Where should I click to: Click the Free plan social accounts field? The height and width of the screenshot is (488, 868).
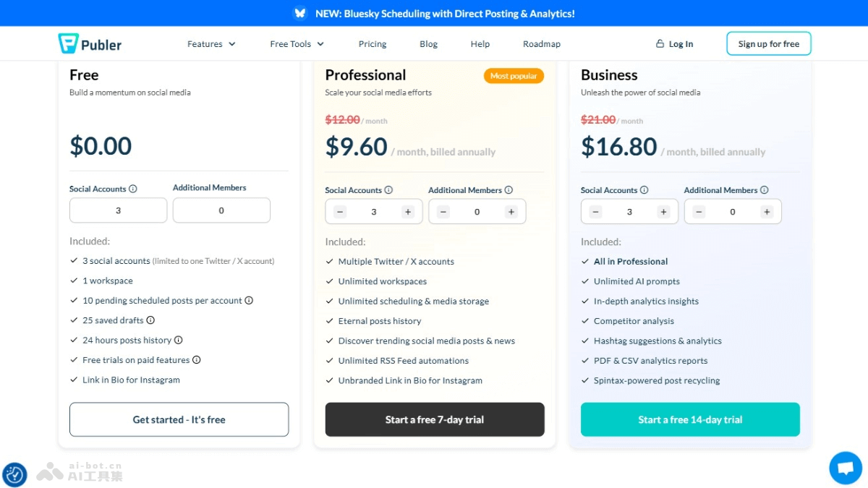(118, 210)
